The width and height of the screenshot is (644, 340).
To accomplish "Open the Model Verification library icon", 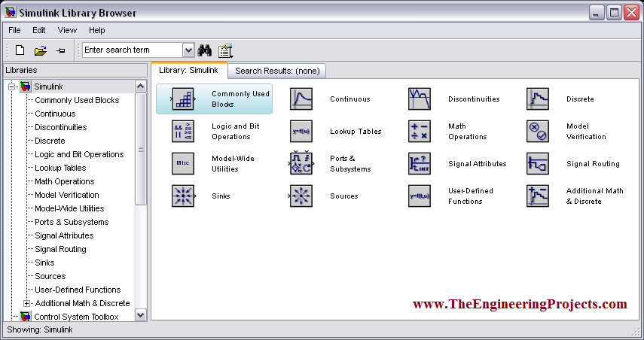I will [x=538, y=131].
